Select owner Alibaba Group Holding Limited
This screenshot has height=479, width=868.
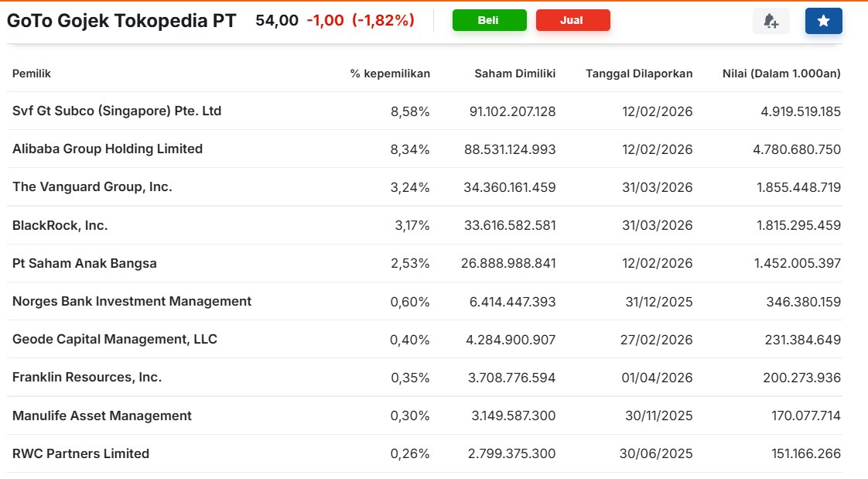click(108, 149)
